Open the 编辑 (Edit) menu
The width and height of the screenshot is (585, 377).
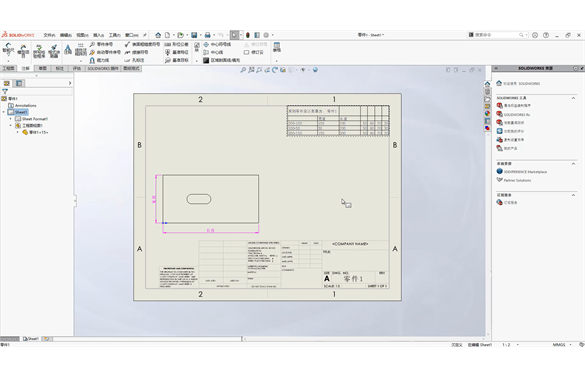[x=66, y=35]
